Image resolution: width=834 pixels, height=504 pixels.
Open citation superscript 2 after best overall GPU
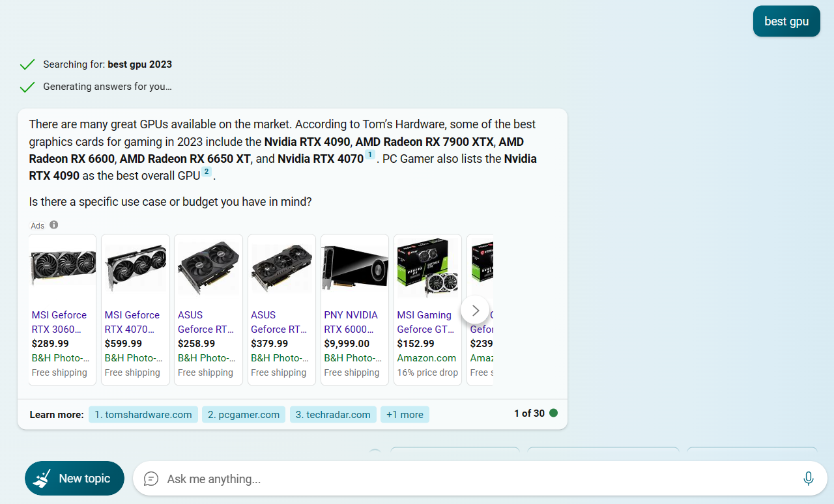pos(207,172)
